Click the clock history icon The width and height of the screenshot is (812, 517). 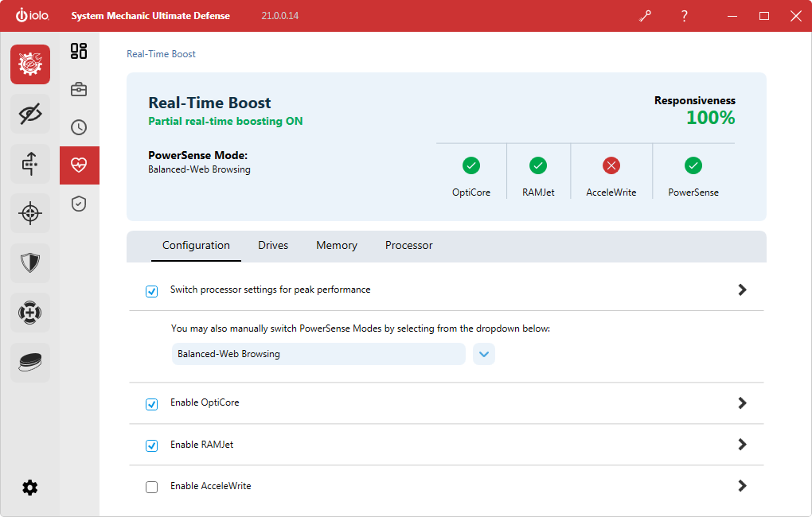tap(79, 127)
